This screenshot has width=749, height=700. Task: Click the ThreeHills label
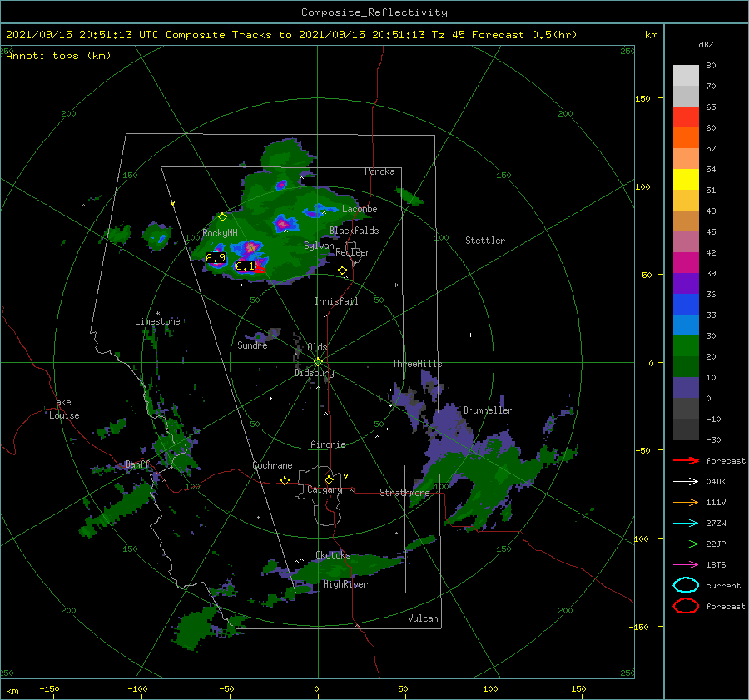point(418,364)
